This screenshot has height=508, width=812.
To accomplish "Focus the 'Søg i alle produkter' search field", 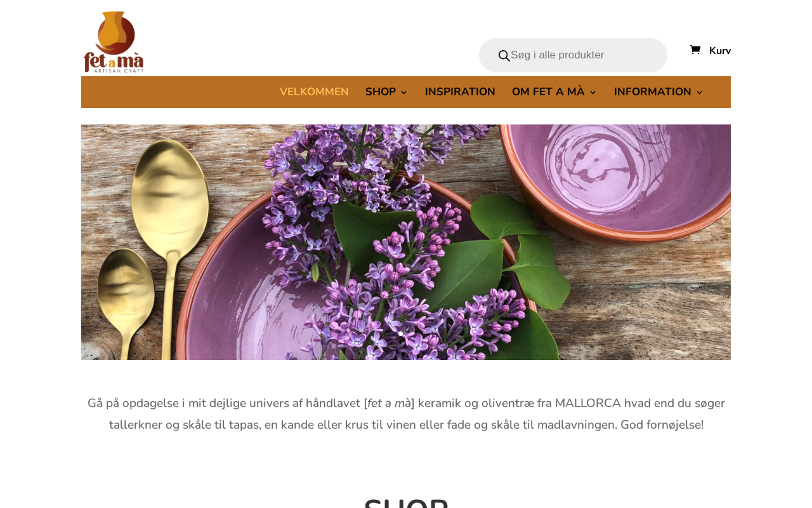I will point(584,55).
